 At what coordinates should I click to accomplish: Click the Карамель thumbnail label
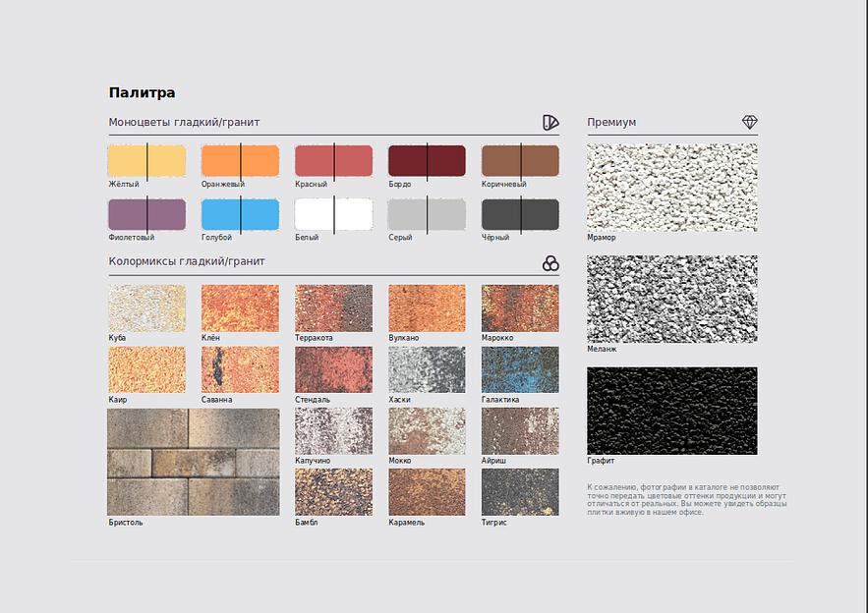tap(407, 523)
